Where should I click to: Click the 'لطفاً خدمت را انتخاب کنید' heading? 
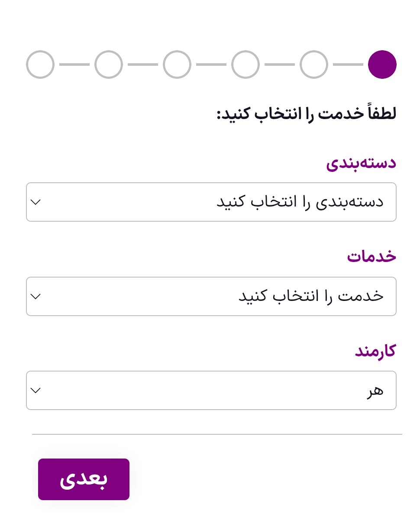pyautogui.click(x=307, y=114)
